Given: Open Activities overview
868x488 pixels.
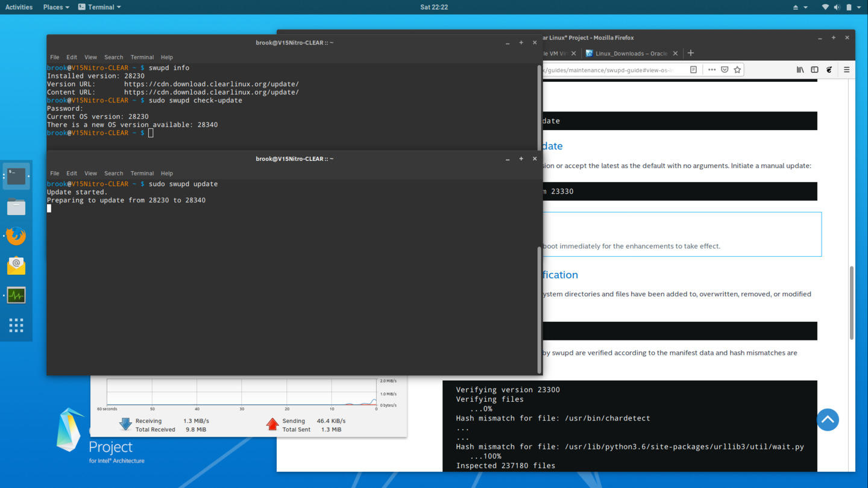Looking at the screenshot, I should coord(19,7).
